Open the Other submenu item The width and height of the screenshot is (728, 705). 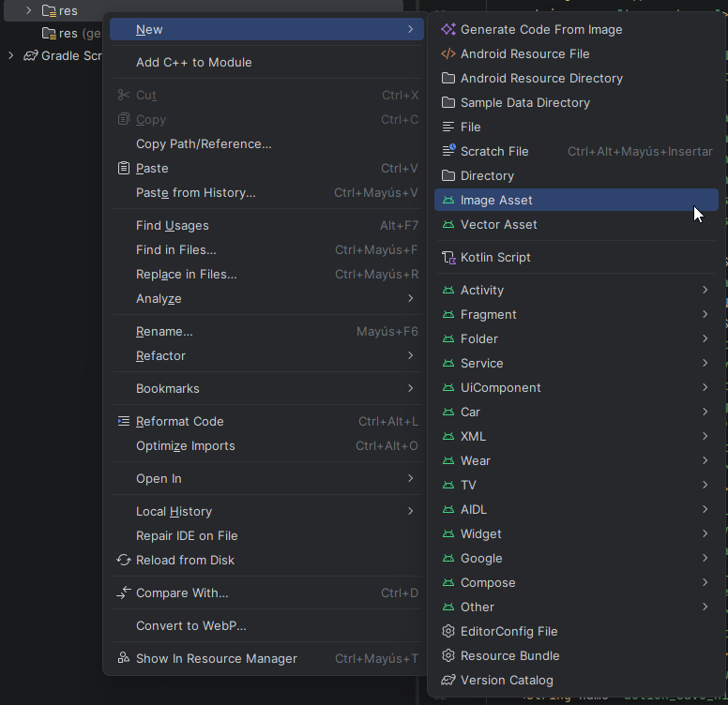tap(576, 607)
